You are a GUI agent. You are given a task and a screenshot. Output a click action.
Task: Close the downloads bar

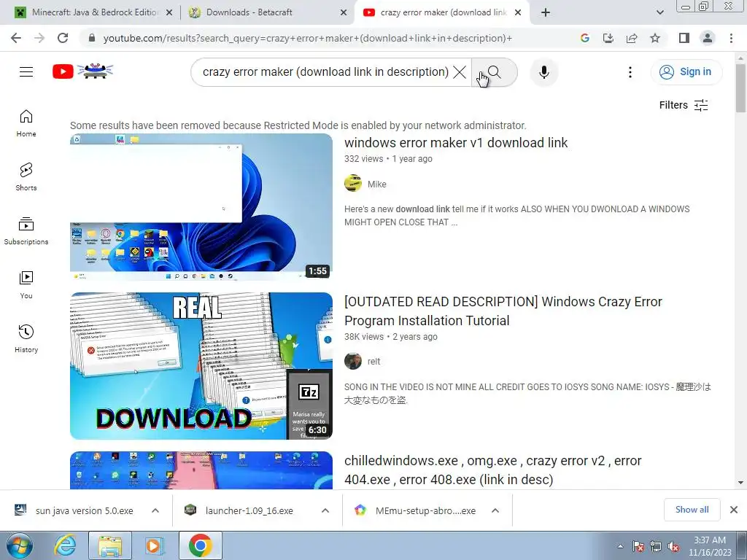[x=734, y=510]
